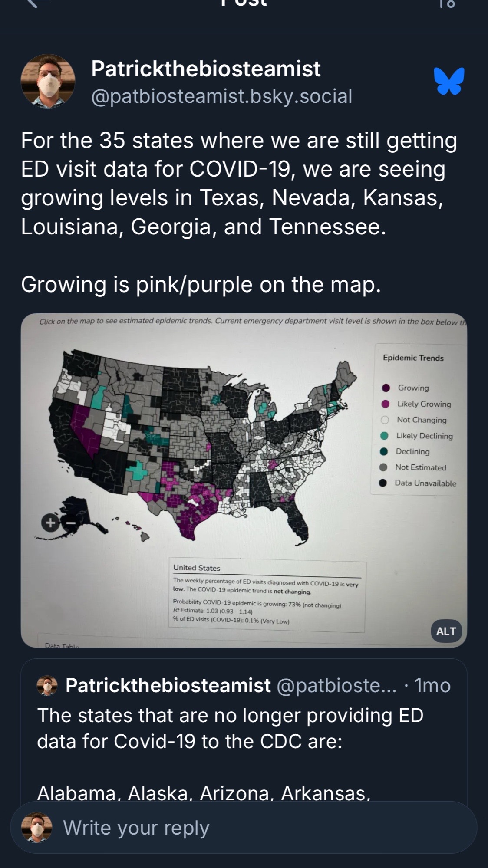Tap the blue Bluesky butterfly icon
The width and height of the screenshot is (488, 868).
tap(449, 81)
